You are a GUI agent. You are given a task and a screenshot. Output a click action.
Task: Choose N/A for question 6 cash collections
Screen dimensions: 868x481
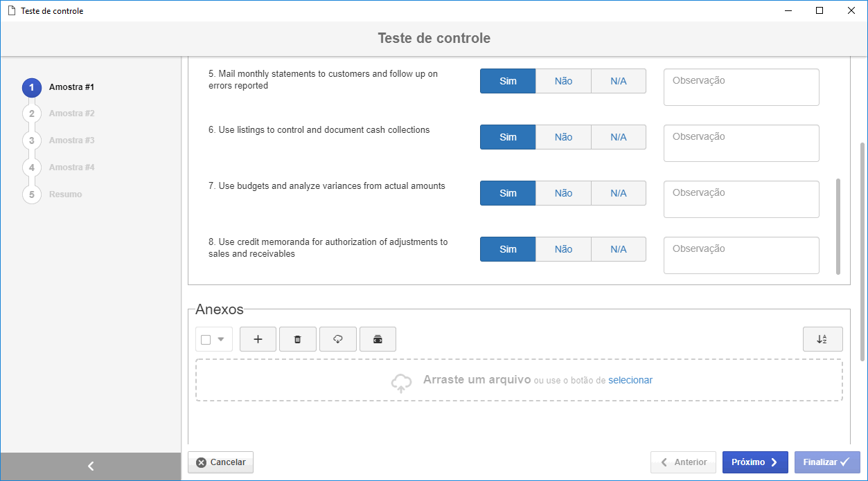click(x=619, y=137)
